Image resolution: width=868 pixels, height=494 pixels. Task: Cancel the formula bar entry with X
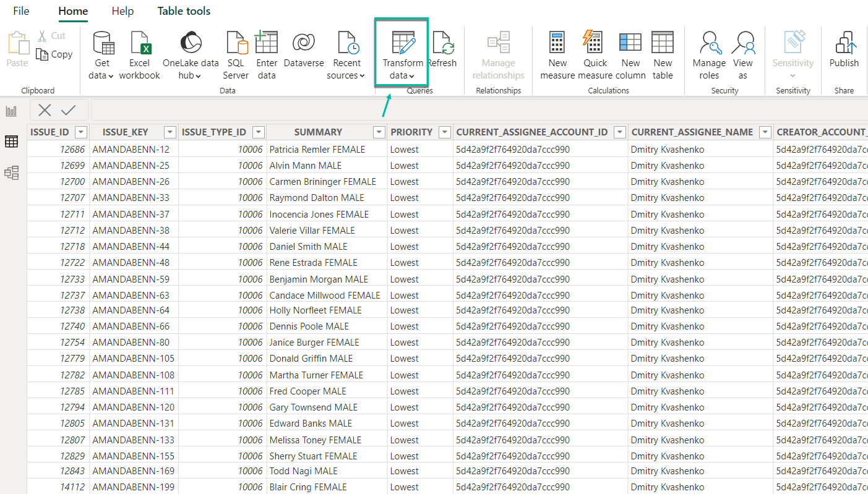44,110
